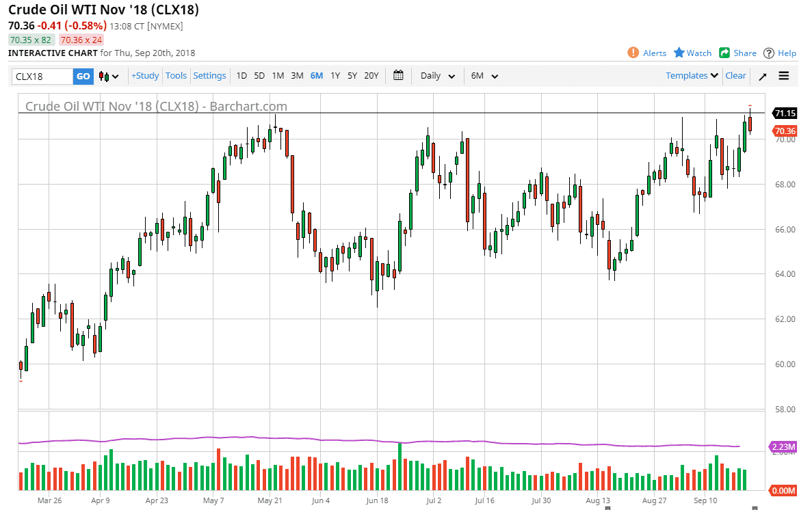Open the hamburger menu icon

[784, 76]
